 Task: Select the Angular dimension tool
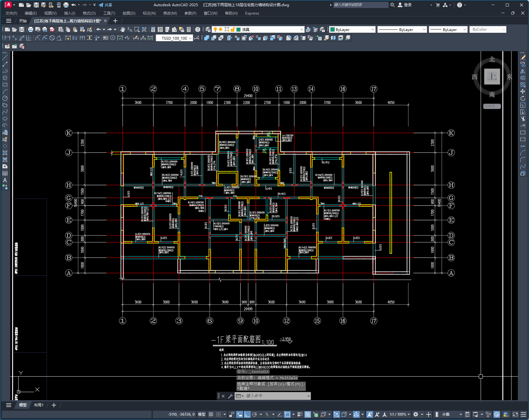[x=59, y=38]
